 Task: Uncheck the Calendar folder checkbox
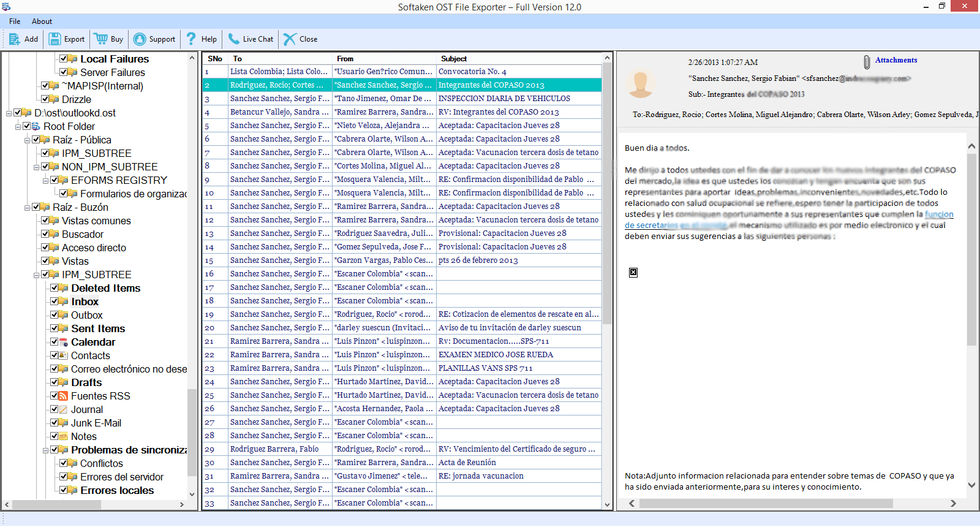[x=55, y=342]
